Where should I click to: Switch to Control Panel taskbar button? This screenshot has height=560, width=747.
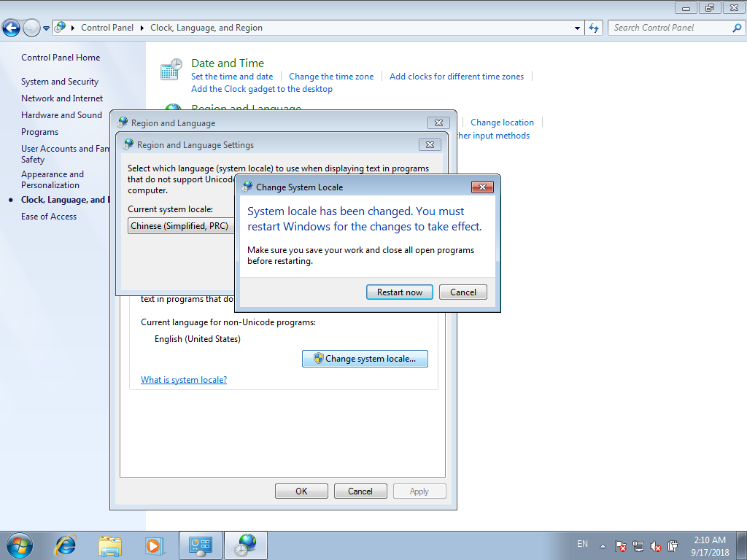(200, 545)
